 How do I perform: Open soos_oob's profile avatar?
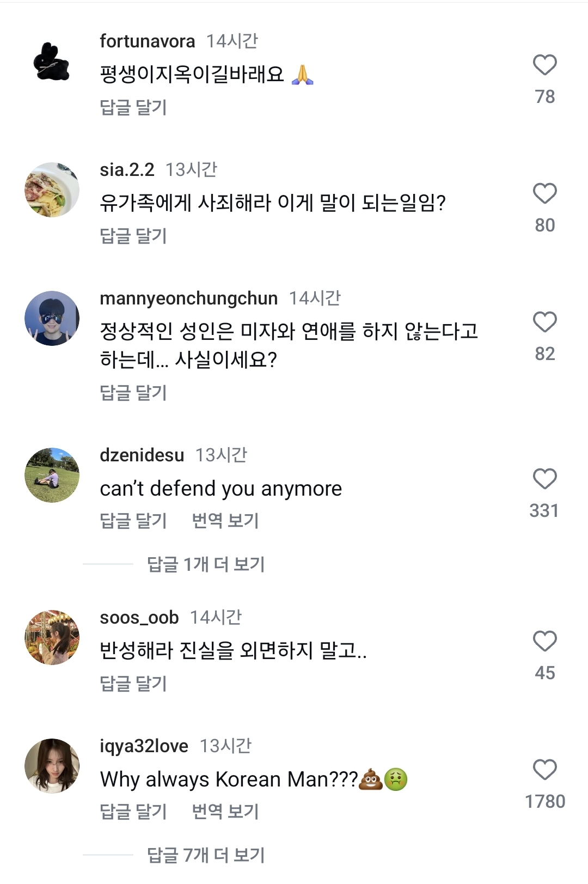click(x=52, y=637)
